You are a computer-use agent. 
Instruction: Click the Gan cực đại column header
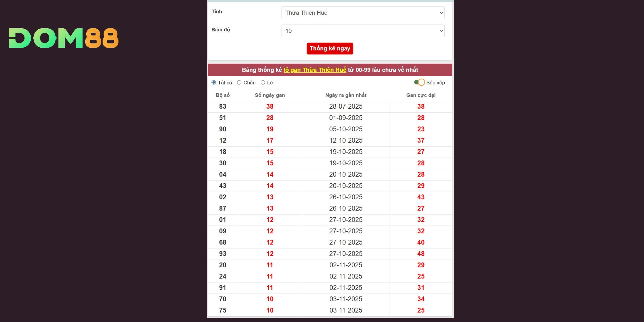pos(421,95)
